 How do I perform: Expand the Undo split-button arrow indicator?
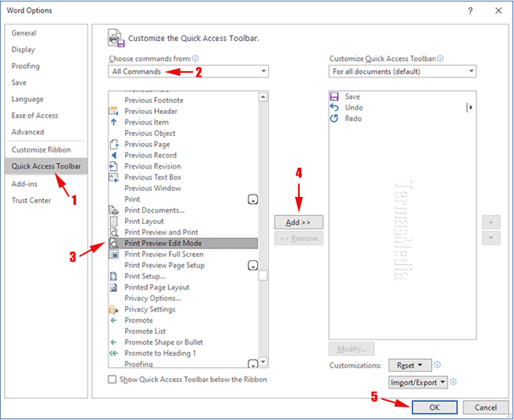470,108
